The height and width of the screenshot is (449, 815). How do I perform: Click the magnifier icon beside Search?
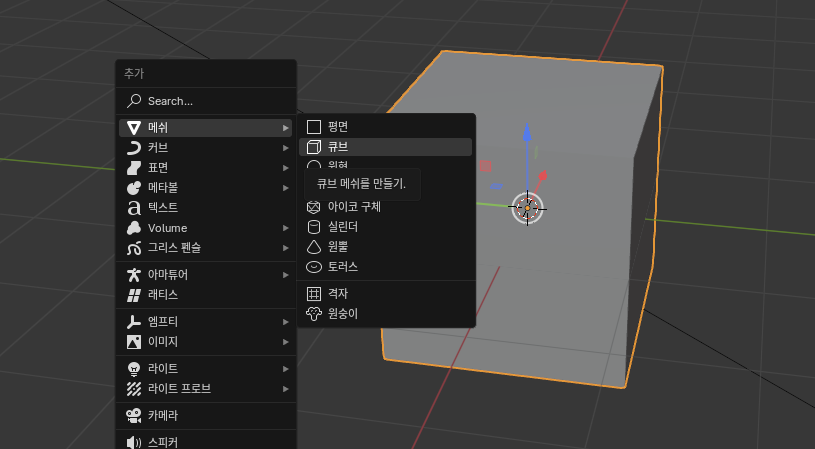[134, 101]
